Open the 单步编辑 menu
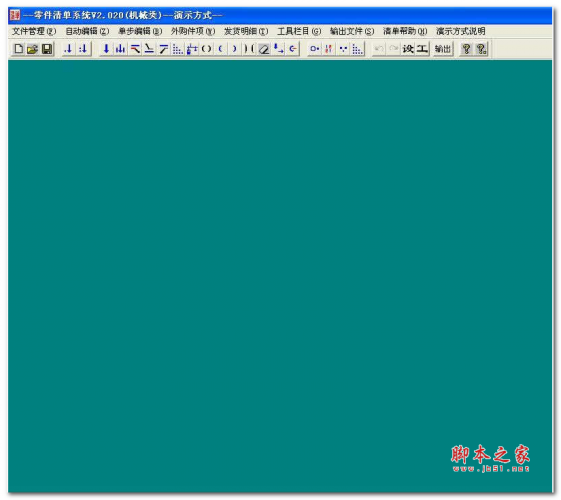The width and height of the screenshot is (561, 500). point(140,31)
